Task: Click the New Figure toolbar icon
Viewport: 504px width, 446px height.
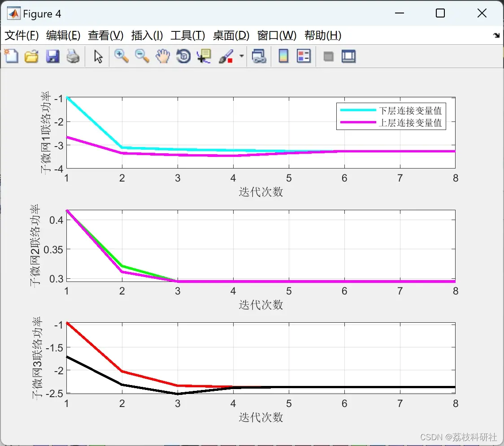Action: [x=12, y=56]
